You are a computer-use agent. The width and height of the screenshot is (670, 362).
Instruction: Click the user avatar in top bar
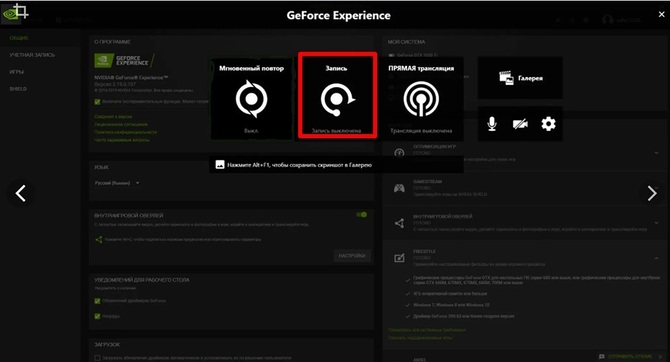click(607, 20)
